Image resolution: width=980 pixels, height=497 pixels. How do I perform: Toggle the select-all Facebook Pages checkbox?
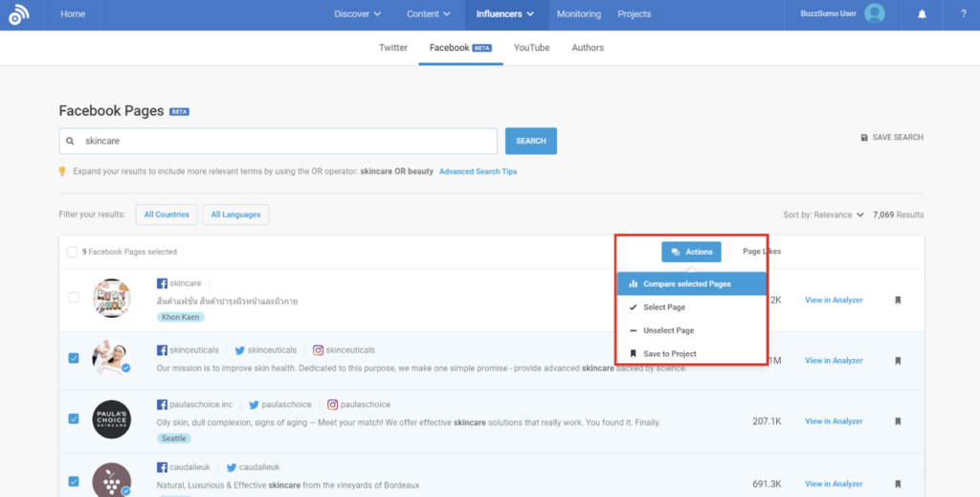pyautogui.click(x=72, y=252)
